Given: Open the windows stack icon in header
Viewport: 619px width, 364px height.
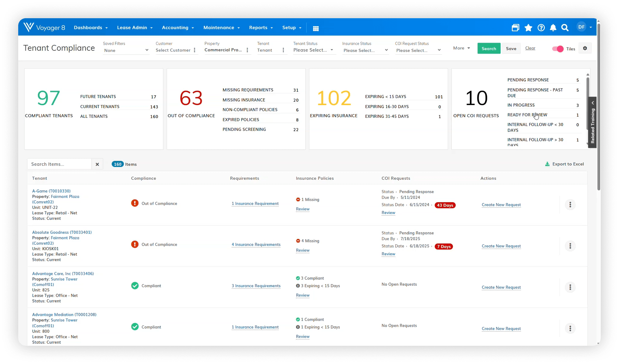Looking at the screenshot, I should [515, 28].
